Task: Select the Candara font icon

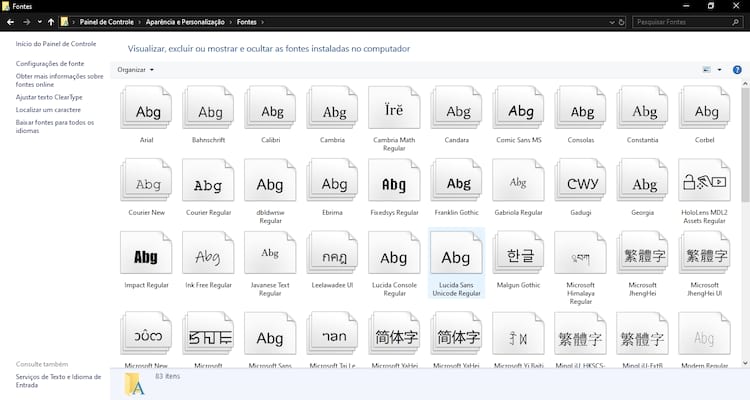Action: (x=456, y=108)
